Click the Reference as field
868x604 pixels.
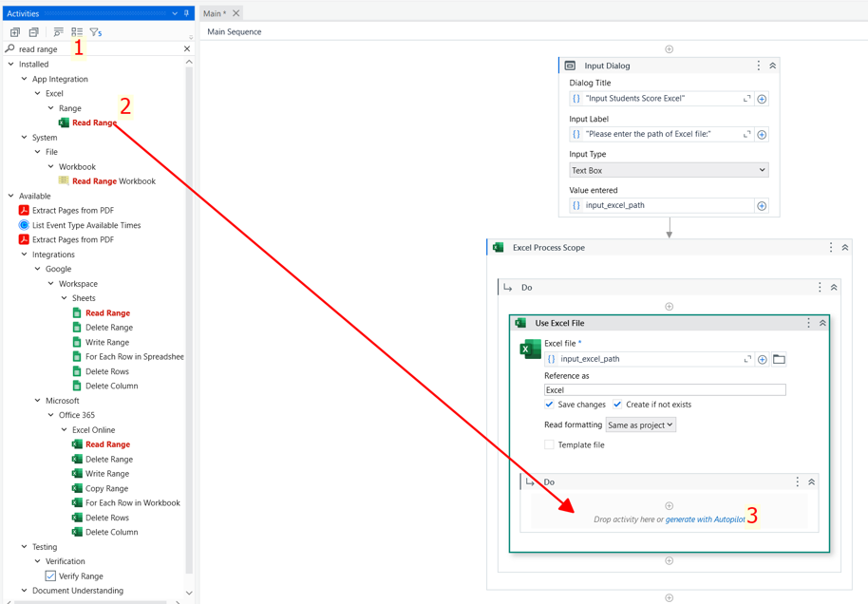(665, 389)
